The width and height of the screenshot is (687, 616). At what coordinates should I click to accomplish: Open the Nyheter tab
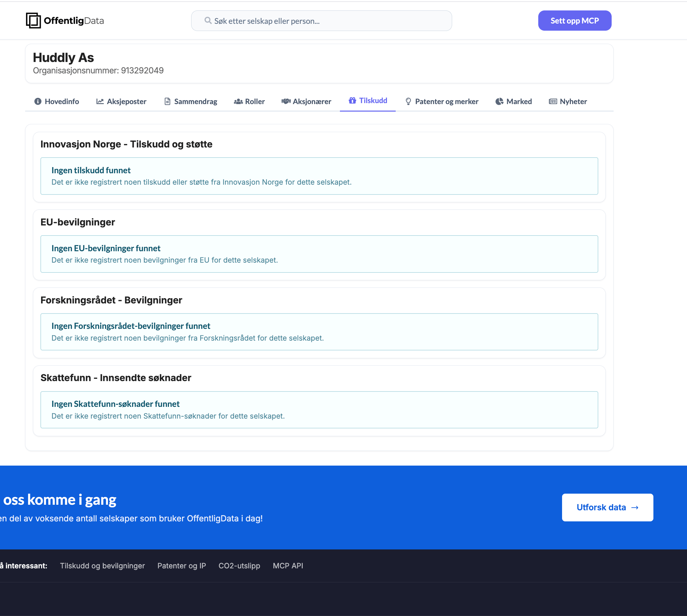[x=572, y=101]
